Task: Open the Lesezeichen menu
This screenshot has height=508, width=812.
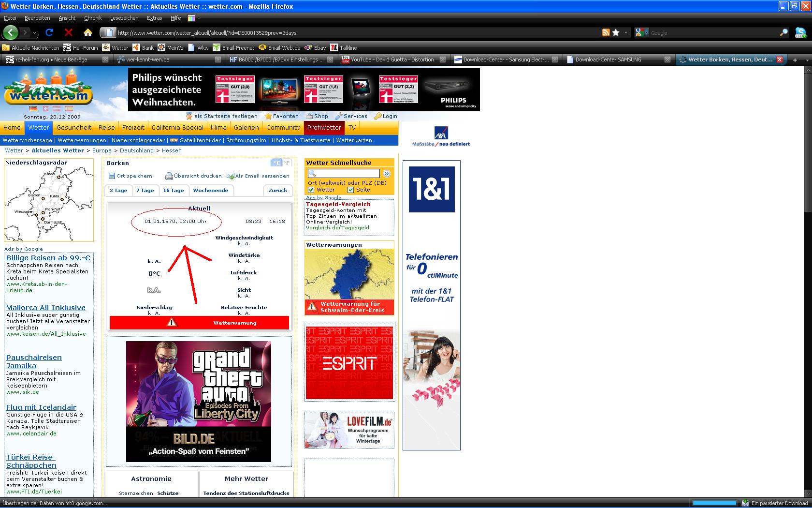Action: pyautogui.click(x=124, y=18)
